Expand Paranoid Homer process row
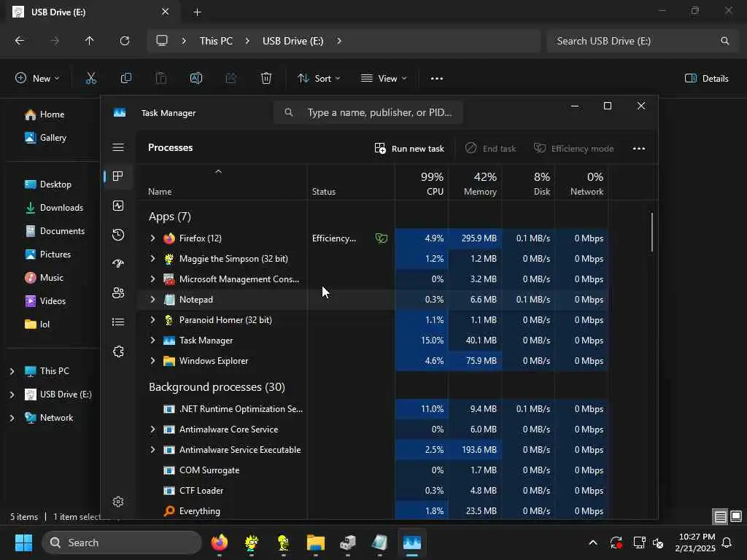747x560 pixels. (x=152, y=320)
